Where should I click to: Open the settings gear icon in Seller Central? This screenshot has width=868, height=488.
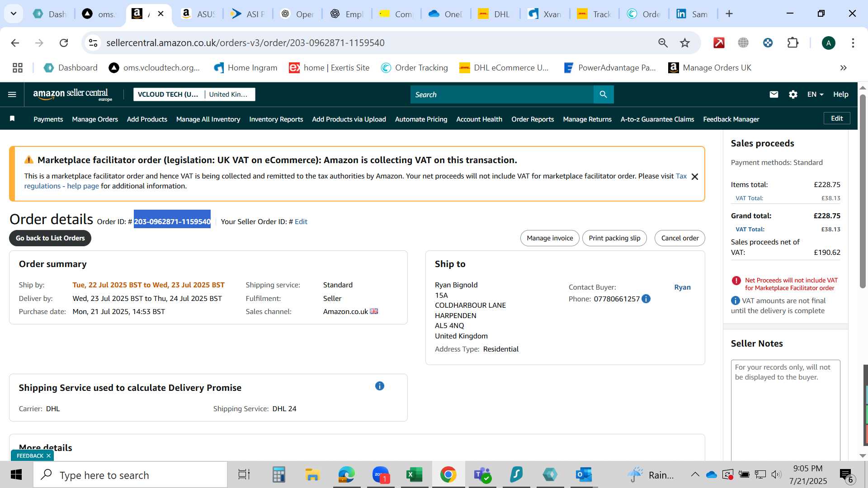click(x=793, y=94)
